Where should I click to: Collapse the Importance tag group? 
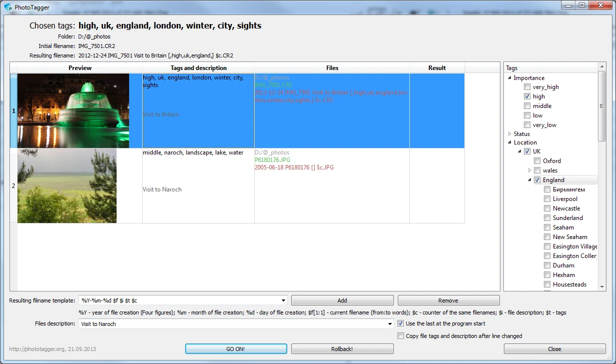[509, 78]
